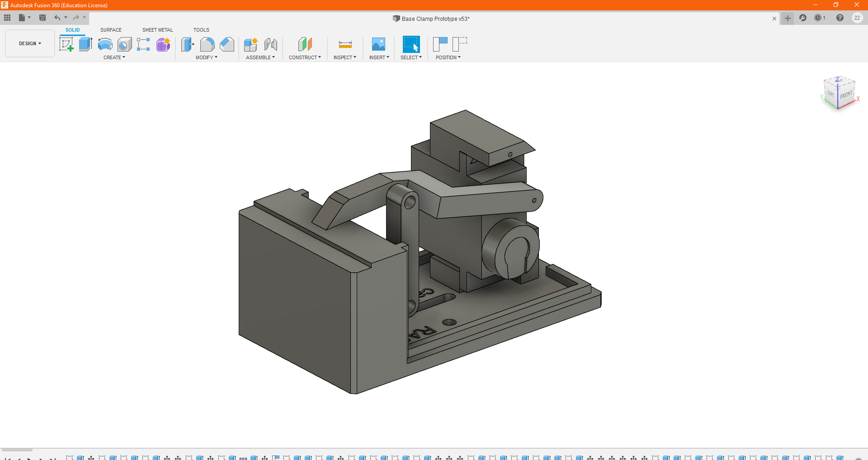Open the INSERT dropdown menu
868x460 pixels.
(x=379, y=57)
